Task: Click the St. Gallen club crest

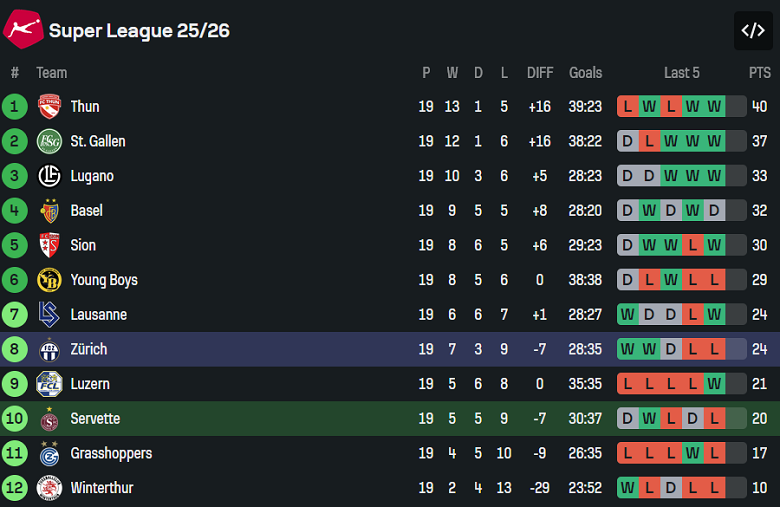Action: (x=49, y=141)
